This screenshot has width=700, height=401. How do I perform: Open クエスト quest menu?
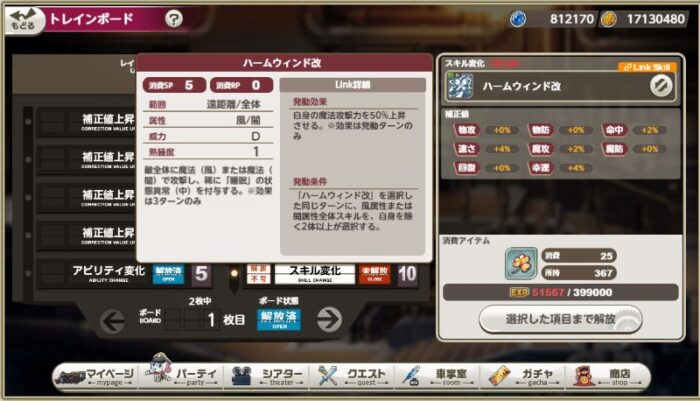pos(353,376)
